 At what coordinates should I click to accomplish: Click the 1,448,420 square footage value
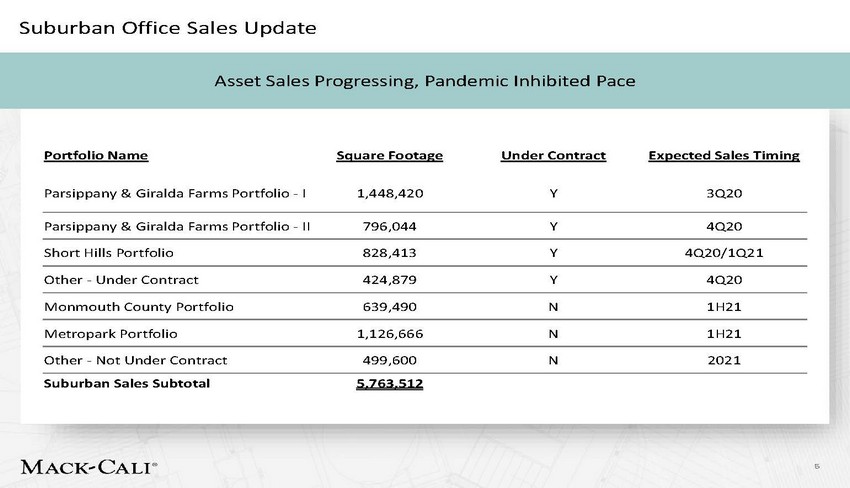tap(389, 191)
